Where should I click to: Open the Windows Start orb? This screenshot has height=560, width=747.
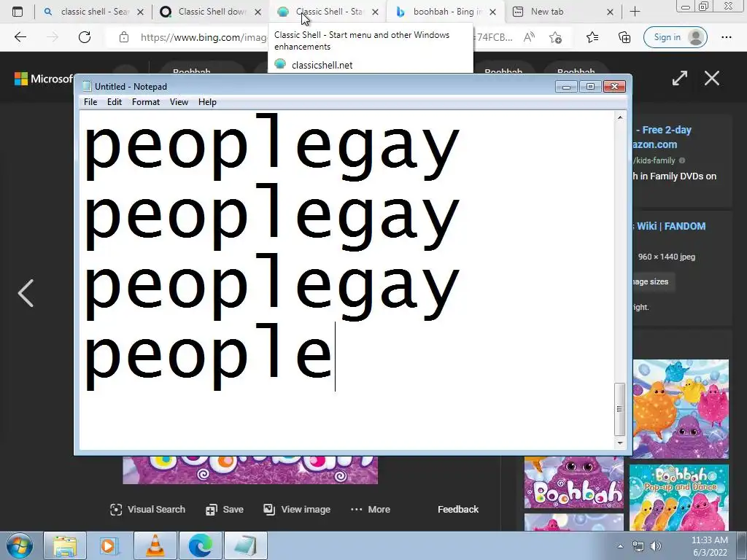pyautogui.click(x=20, y=545)
